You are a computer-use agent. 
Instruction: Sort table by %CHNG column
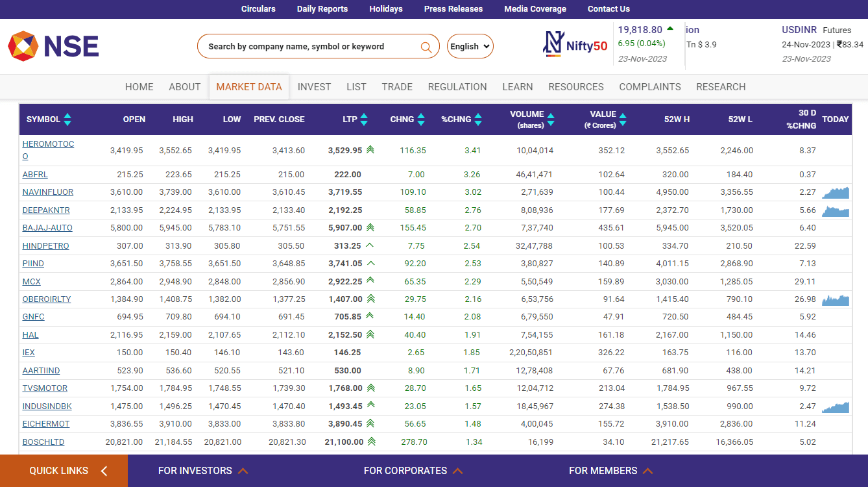[x=478, y=119]
